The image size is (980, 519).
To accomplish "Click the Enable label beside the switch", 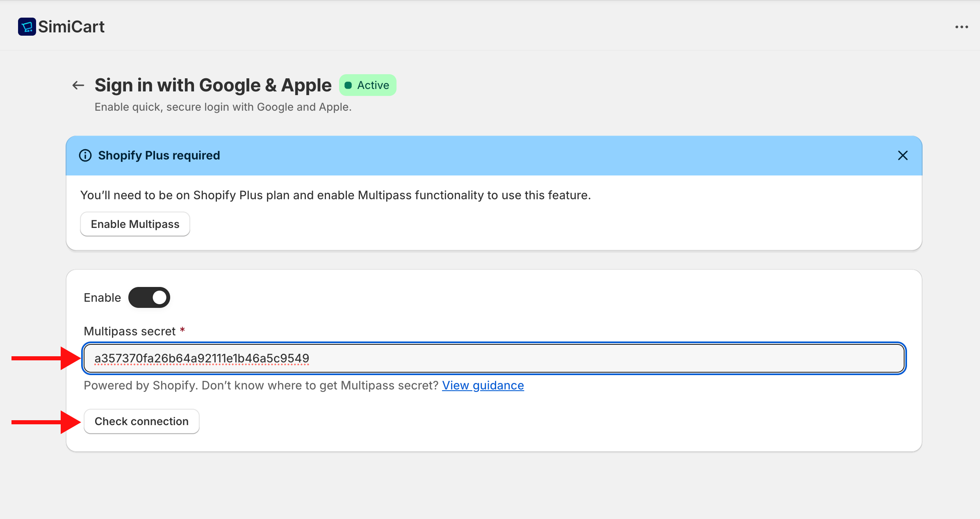I will coord(102,298).
